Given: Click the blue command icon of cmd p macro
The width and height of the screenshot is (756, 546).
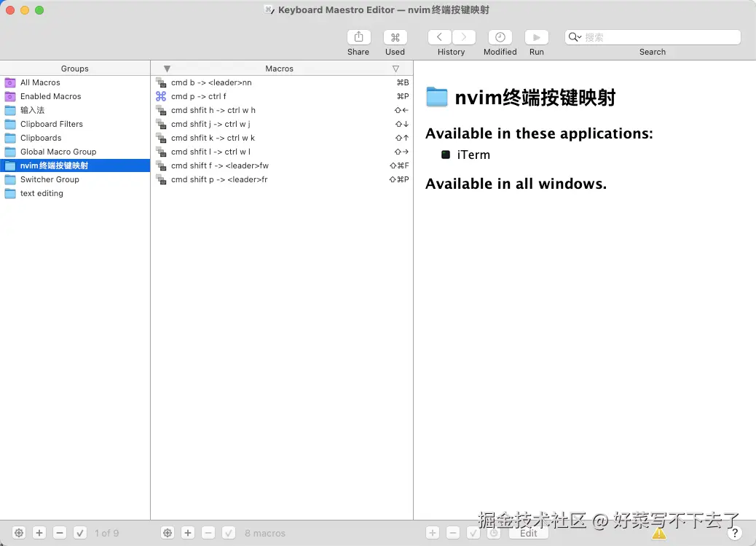Looking at the screenshot, I should coord(161,96).
